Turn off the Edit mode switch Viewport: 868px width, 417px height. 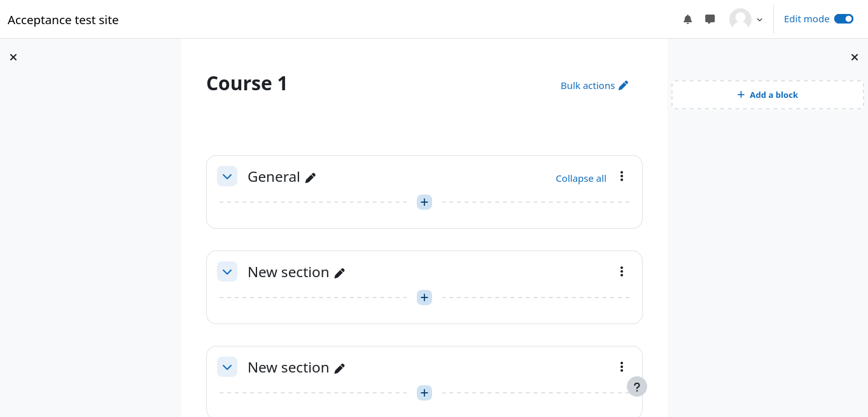click(844, 19)
